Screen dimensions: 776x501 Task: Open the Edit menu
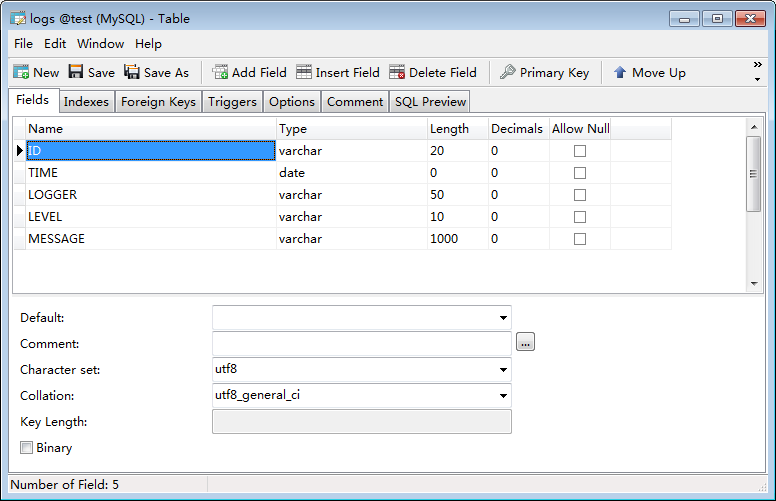click(55, 44)
